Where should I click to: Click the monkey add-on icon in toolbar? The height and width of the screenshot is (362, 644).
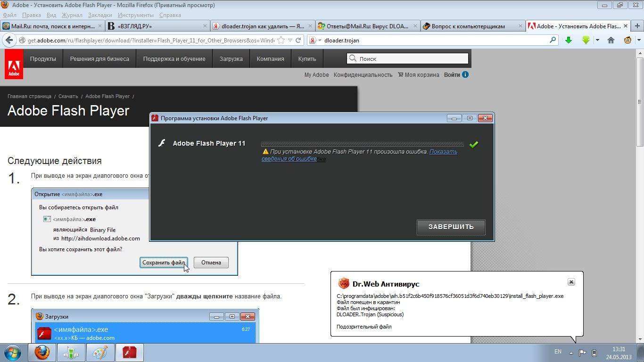point(627,40)
